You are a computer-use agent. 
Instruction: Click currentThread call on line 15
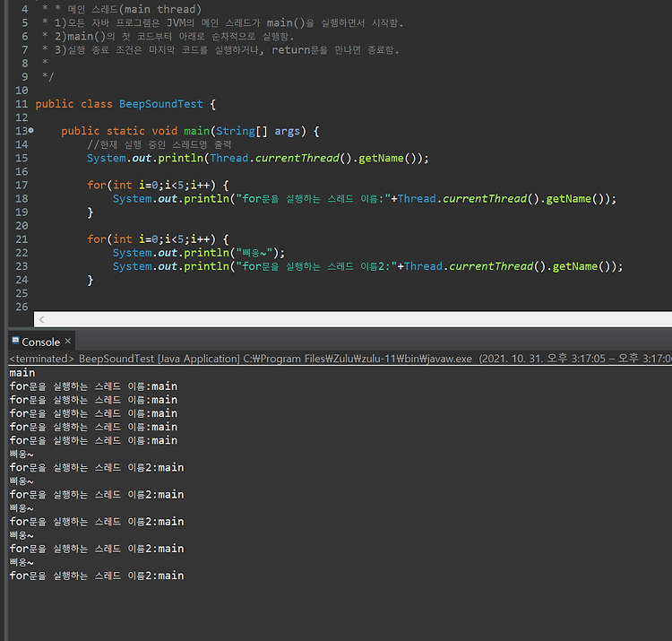click(x=297, y=158)
